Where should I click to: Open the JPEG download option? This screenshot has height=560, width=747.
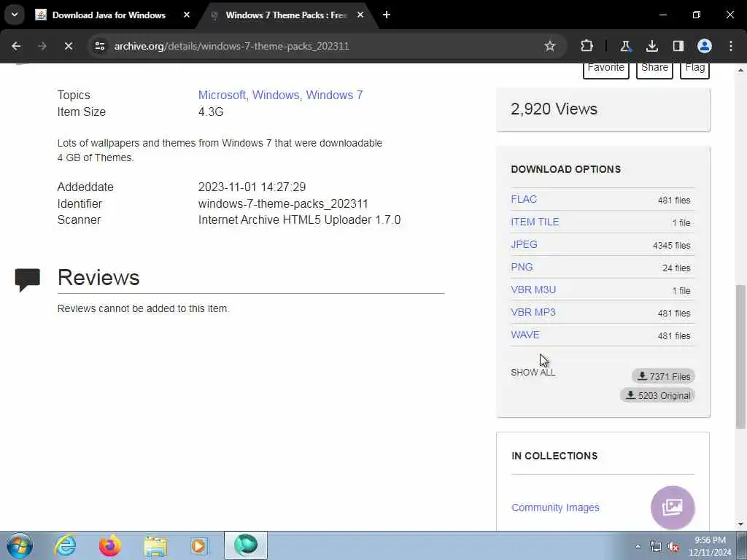(524, 245)
